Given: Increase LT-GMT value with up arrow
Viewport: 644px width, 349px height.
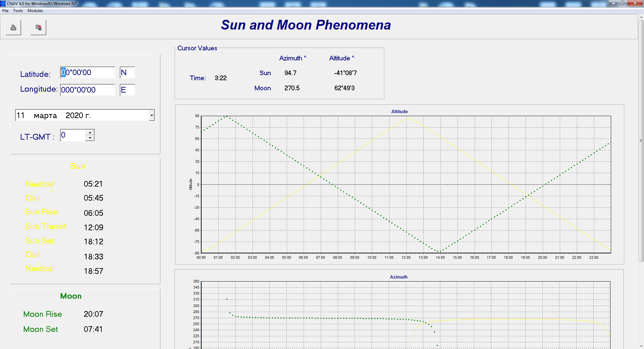Looking at the screenshot, I should [90, 133].
